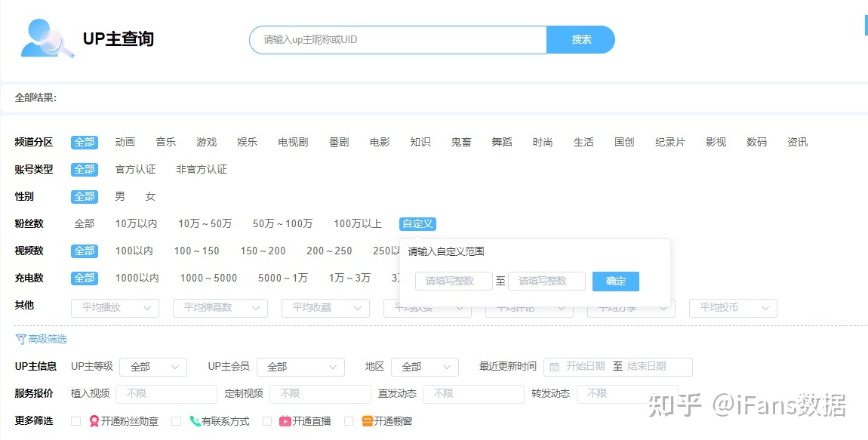Click the UP主 nickname search input box
The width and height of the screenshot is (868, 440).
click(x=398, y=40)
